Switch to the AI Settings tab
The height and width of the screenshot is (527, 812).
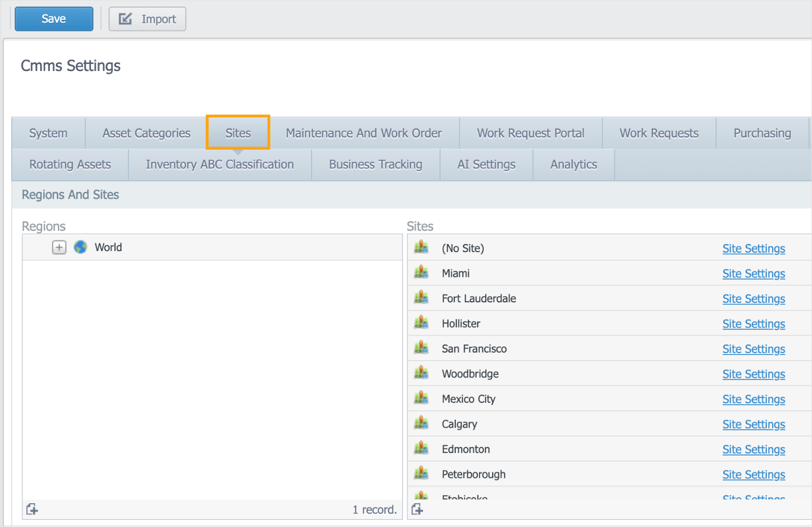(486, 164)
